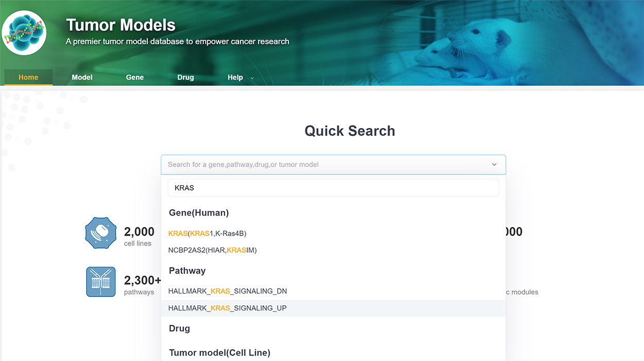Click the pathways icon
Viewport: 644px width, 361px height.
pyautogui.click(x=100, y=282)
